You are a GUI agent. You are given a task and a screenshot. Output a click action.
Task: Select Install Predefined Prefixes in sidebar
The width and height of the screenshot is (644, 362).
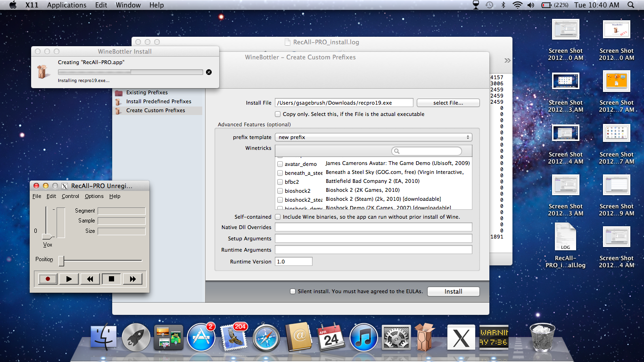pos(158,101)
